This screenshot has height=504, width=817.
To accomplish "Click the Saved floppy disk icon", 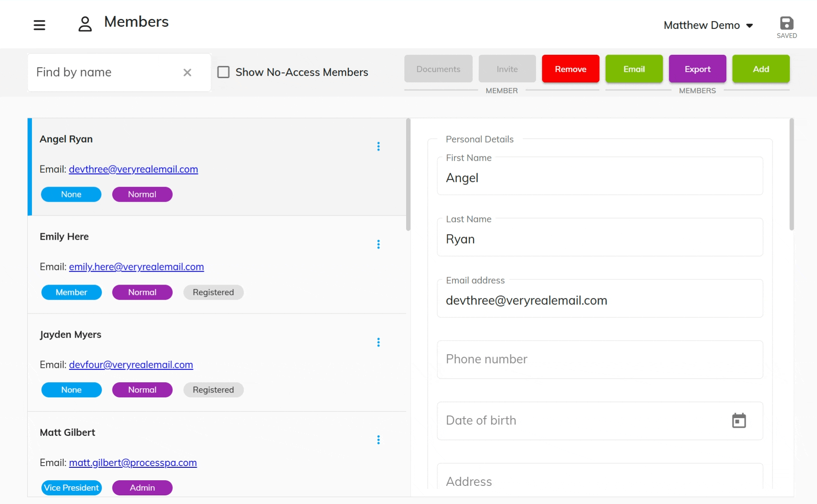I will point(786,24).
